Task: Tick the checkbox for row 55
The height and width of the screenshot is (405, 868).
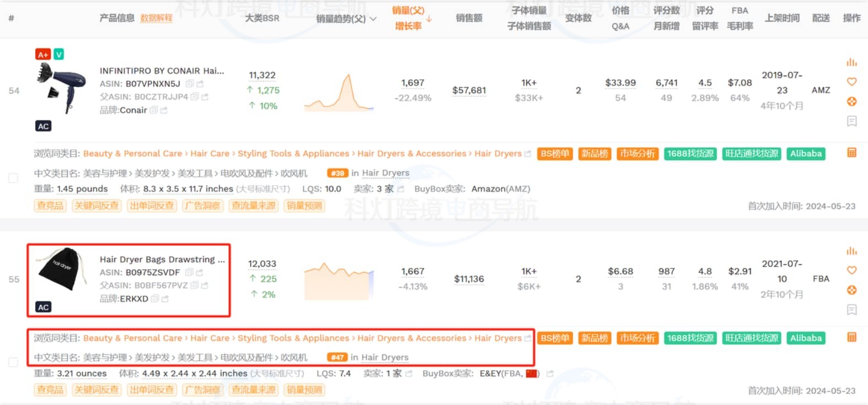Action: coord(13,362)
